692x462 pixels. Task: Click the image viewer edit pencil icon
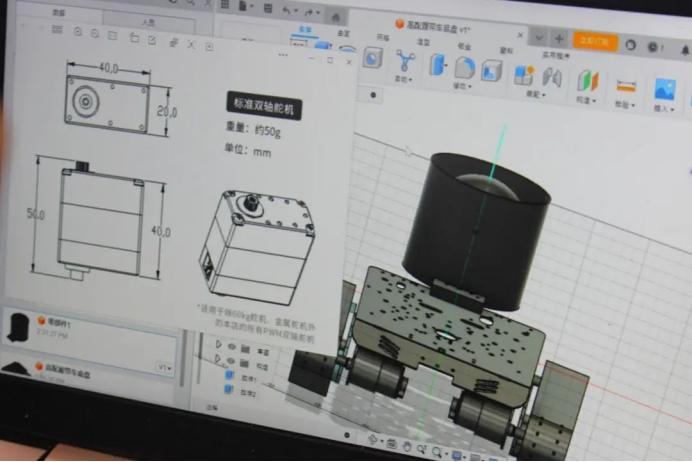tap(152, 40)
